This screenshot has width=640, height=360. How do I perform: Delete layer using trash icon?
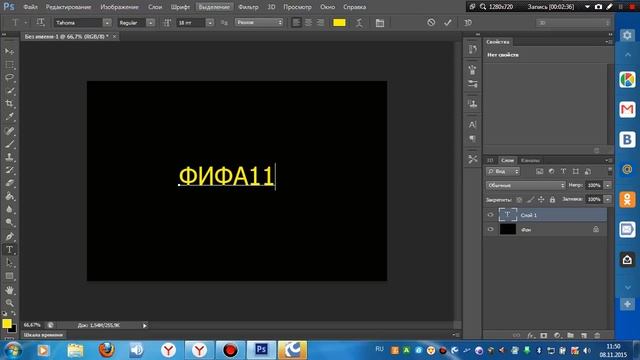(597, 335)
